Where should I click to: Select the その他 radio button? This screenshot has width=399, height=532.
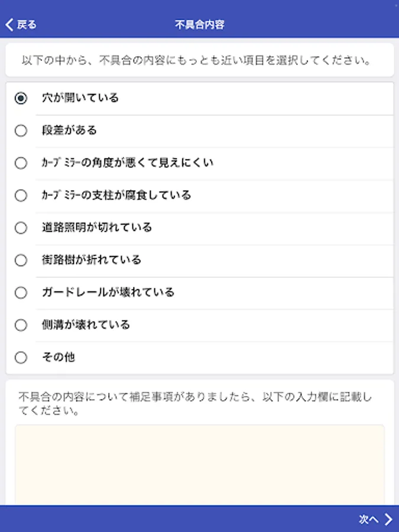(21, 358)
